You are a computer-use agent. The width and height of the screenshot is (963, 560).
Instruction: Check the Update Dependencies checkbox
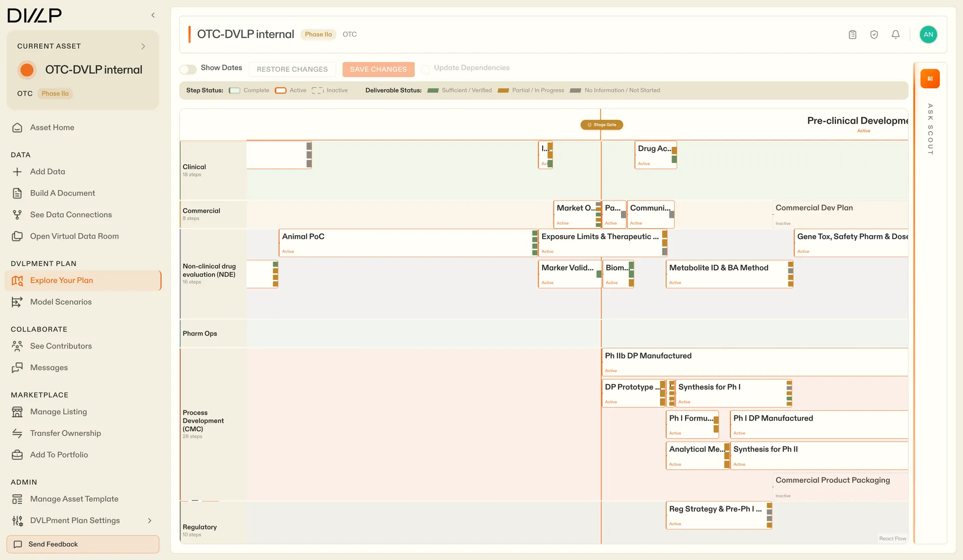425,69
